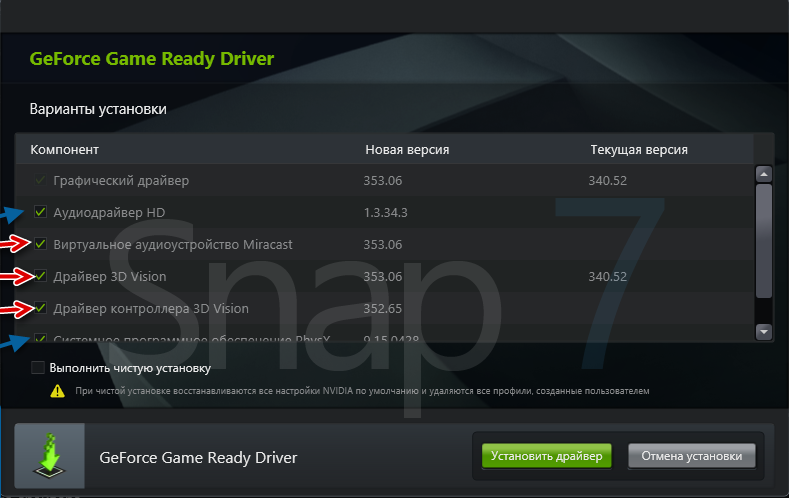The width and height of the screenshot is (789, 498).
Task: Select the Виртуальное аудиоустройство Miracast label
Action: (x=173, y=244)
